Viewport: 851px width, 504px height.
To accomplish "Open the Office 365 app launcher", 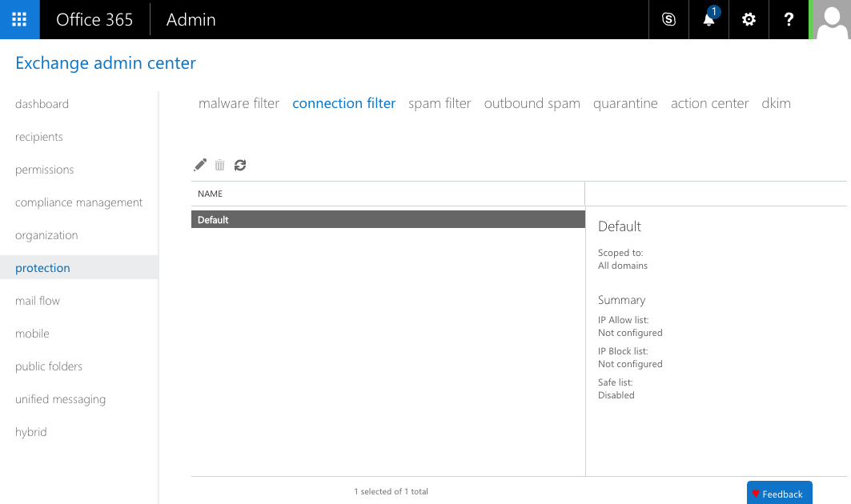I will click(x=19, y=19).
